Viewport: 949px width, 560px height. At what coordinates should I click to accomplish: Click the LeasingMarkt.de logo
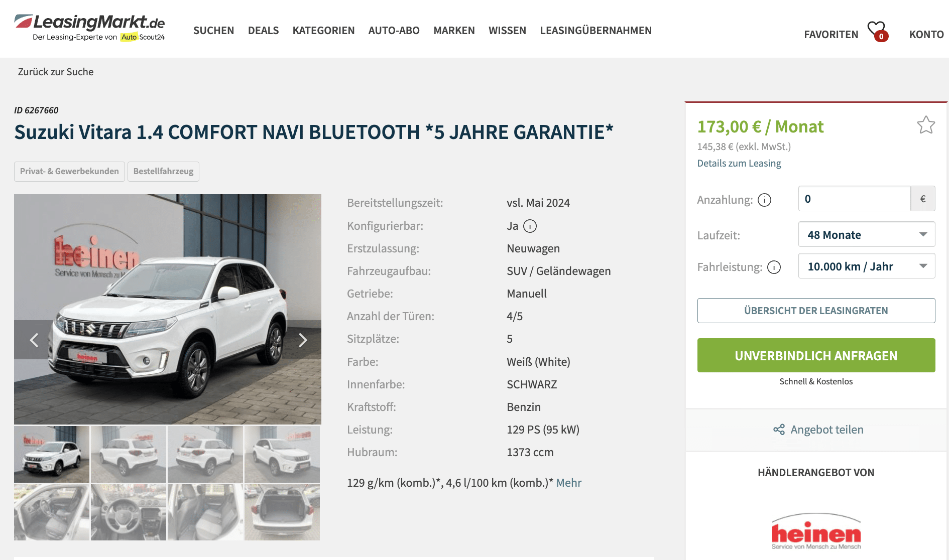pyautogui.click(x=89, y=28)
